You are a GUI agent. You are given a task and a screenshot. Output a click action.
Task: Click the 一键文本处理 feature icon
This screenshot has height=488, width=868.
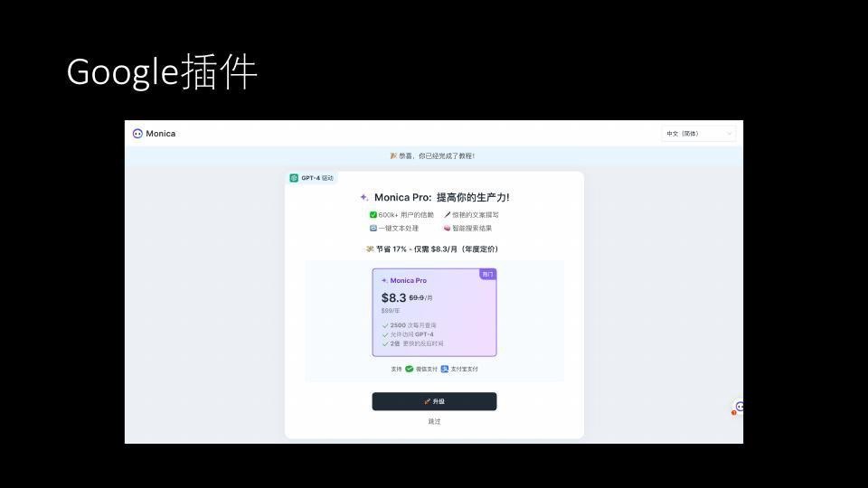tap(373, 229)
